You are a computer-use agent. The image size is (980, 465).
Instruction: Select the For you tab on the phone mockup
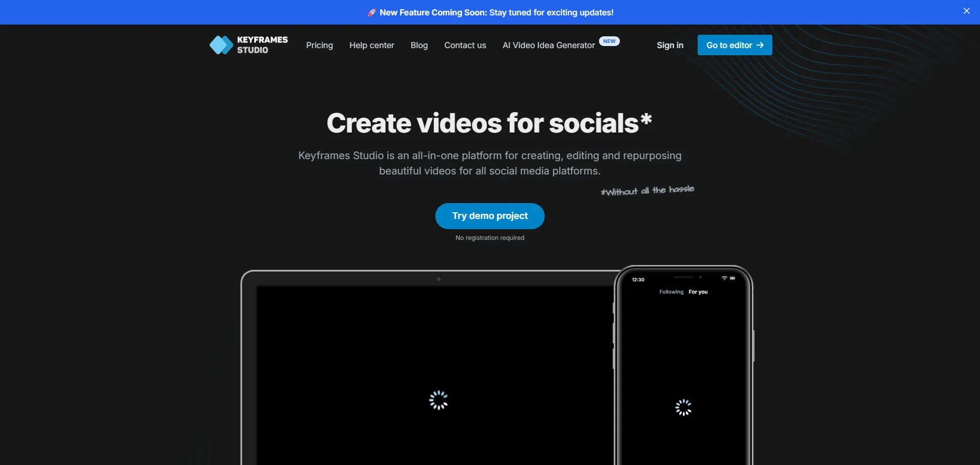coord(698,292)
